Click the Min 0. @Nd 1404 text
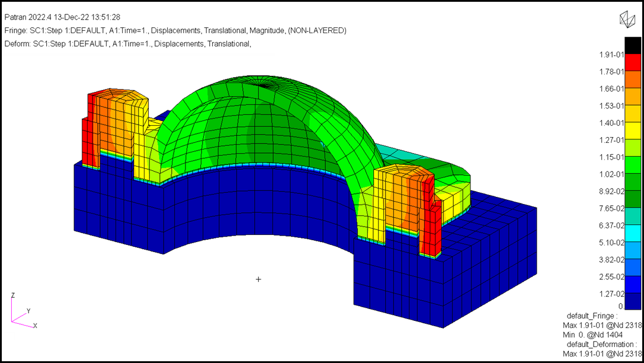Image resolution: width=644 pixels, height=363 pixels. (x=592, y=335)
